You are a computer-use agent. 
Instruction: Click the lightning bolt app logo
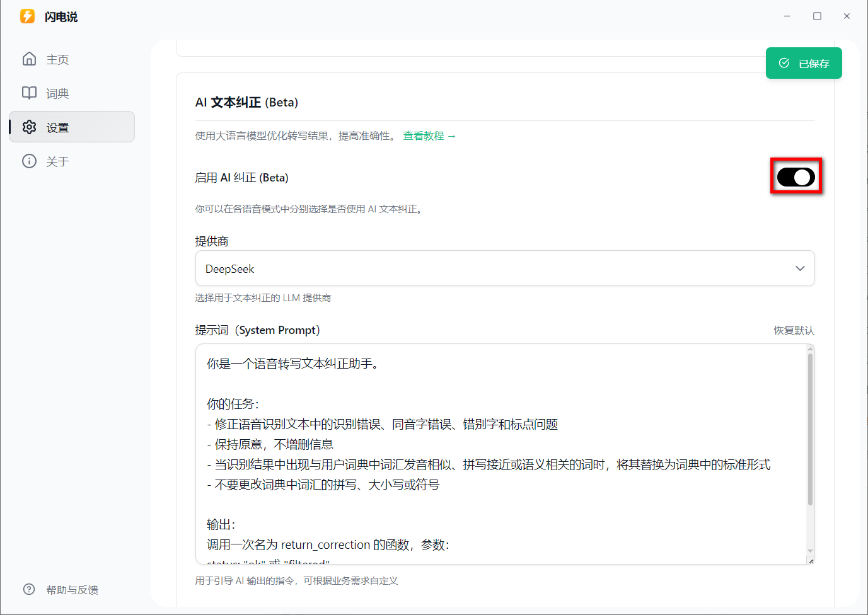pos(26,16)
